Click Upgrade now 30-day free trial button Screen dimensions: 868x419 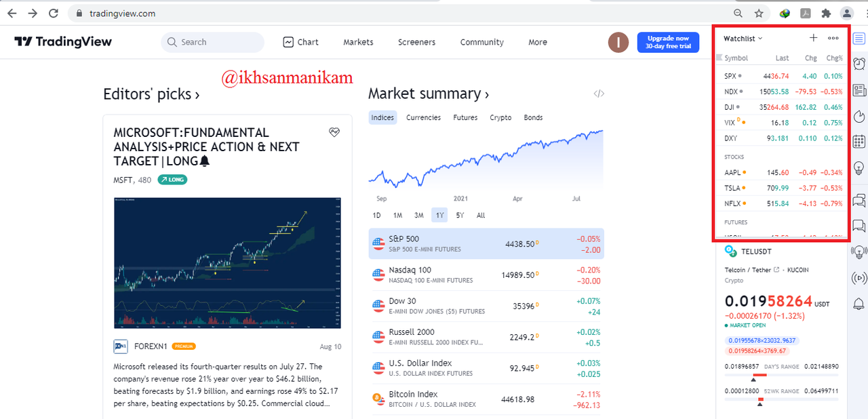click(x=668, y=42)
